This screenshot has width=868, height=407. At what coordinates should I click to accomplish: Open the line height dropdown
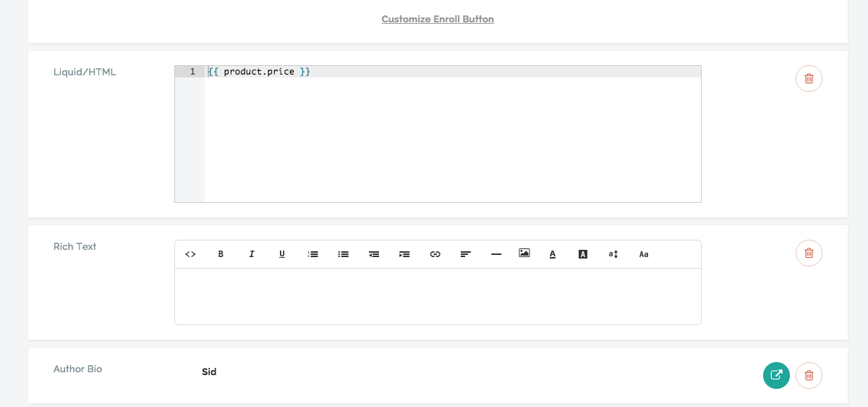pos(613,254)
